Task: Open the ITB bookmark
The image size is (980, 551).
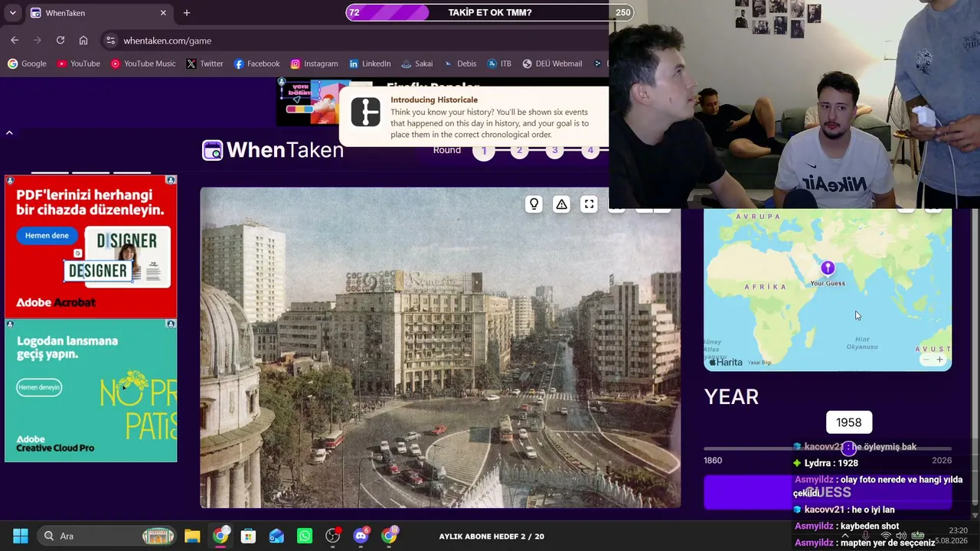Action: tap(498, 64)
